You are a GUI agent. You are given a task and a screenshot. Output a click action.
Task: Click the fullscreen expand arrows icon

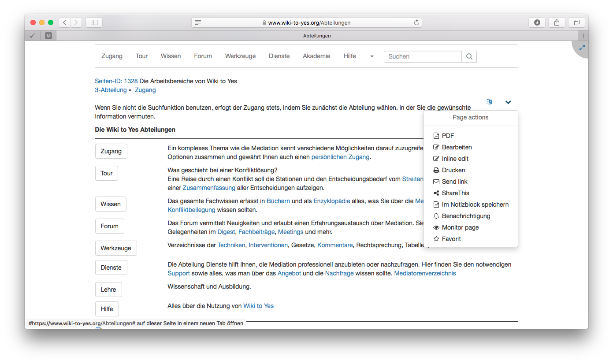click(582, 47)
